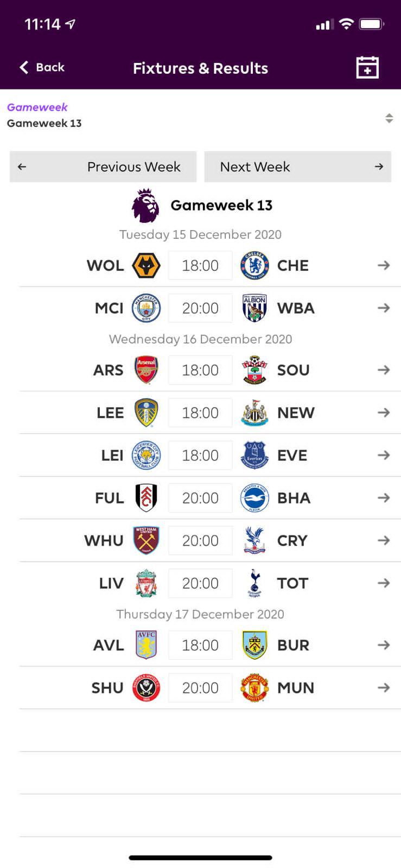Select the 18:00 ARS vs SOU kickoff time
This screenshot has width=401, height=868.
point(200,370)
